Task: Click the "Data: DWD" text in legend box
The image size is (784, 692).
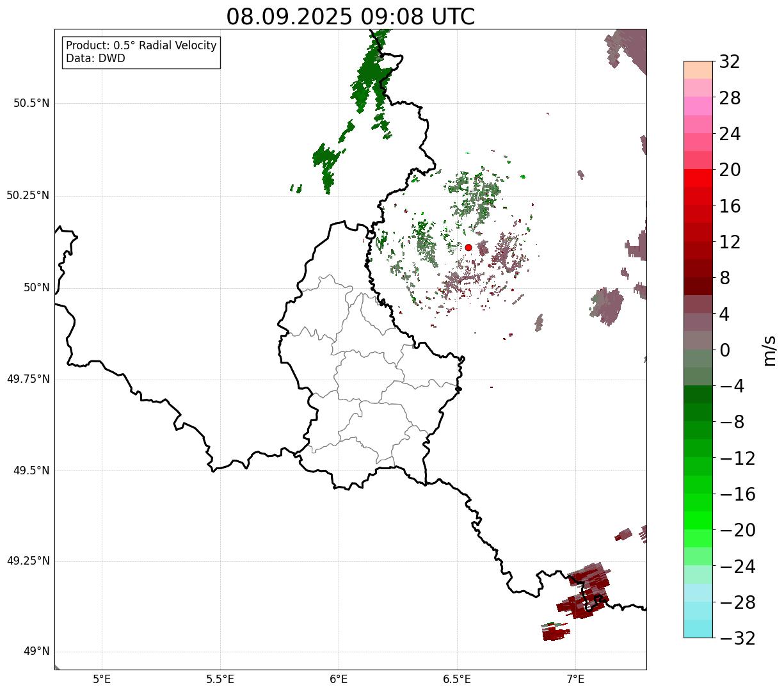Action: point(95,58)
